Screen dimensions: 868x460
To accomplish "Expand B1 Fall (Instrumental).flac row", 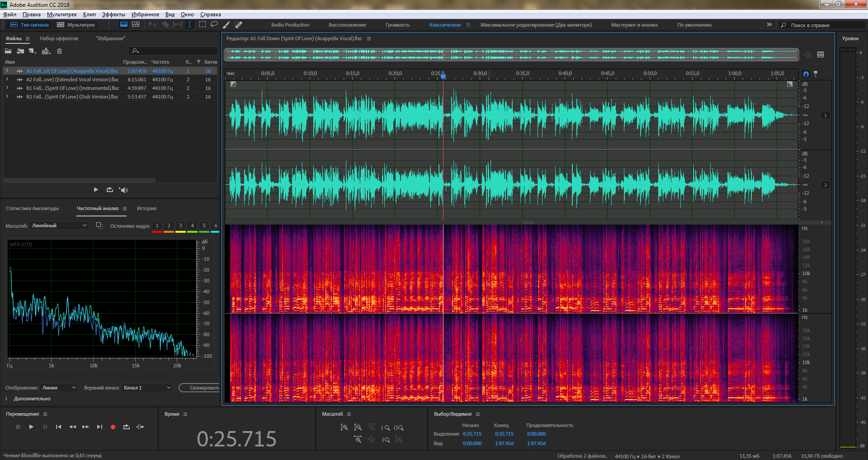I will tap(7, 88).
